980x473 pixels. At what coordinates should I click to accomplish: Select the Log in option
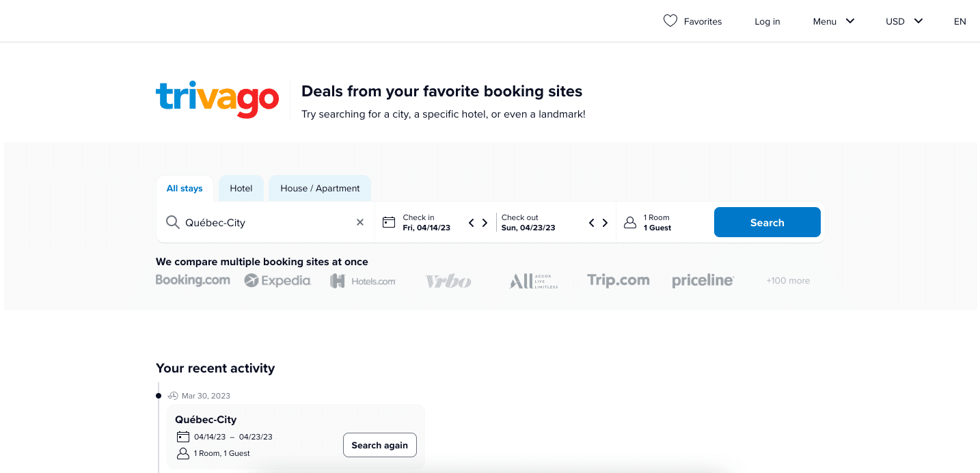[767, 21]
